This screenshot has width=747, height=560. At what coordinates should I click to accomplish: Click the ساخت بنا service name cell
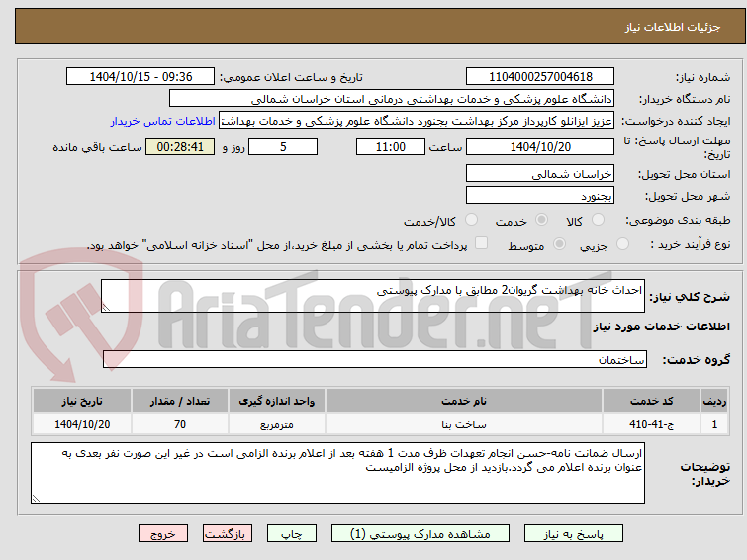point(464,424)
